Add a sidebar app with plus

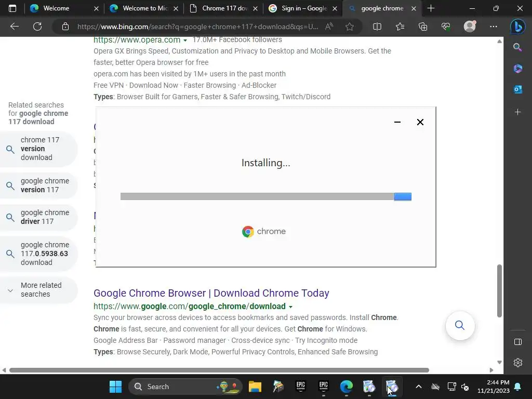coord(518,112)
